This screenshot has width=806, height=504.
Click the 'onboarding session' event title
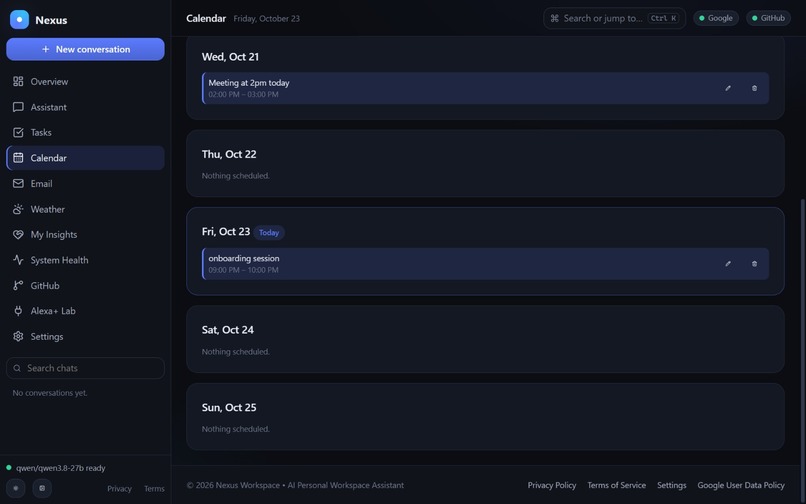(244, 258)
